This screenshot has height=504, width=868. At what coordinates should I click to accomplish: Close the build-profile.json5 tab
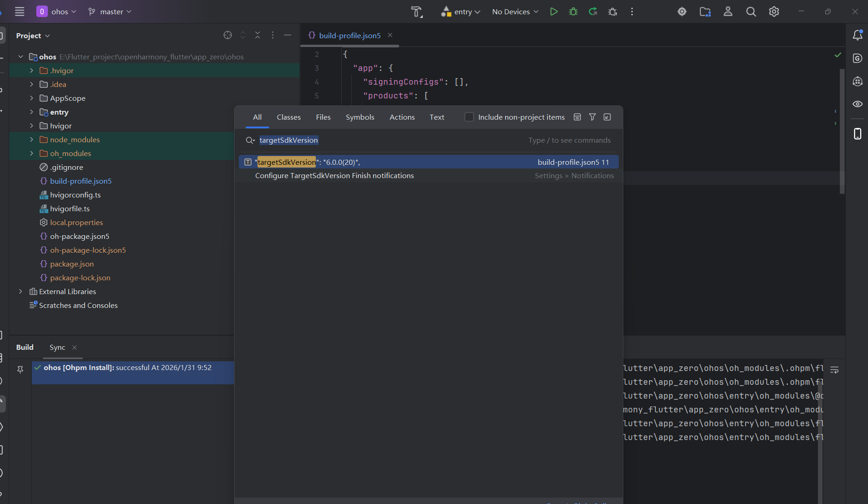pos(390,35)
